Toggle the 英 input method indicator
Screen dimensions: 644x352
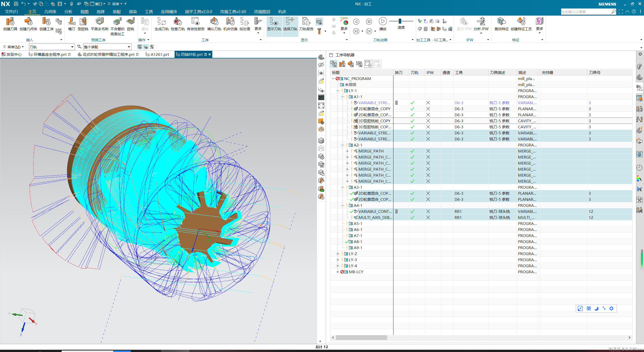(589, 308)
